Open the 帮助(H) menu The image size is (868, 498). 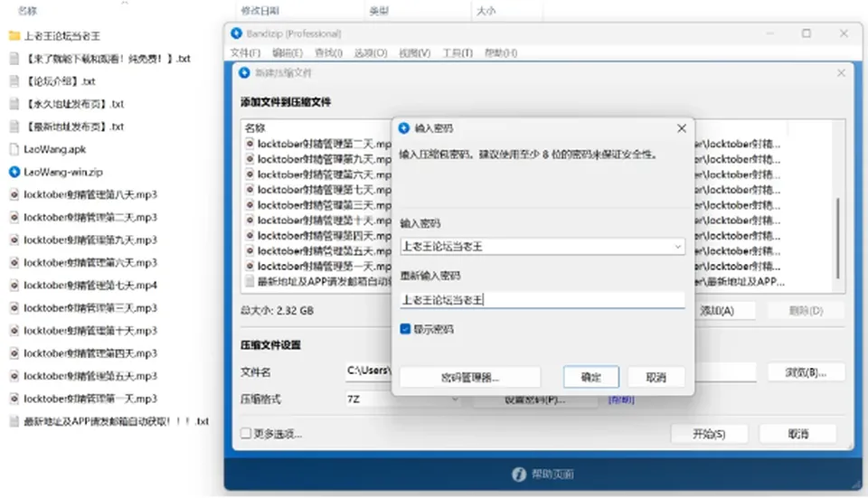[500, 53]
